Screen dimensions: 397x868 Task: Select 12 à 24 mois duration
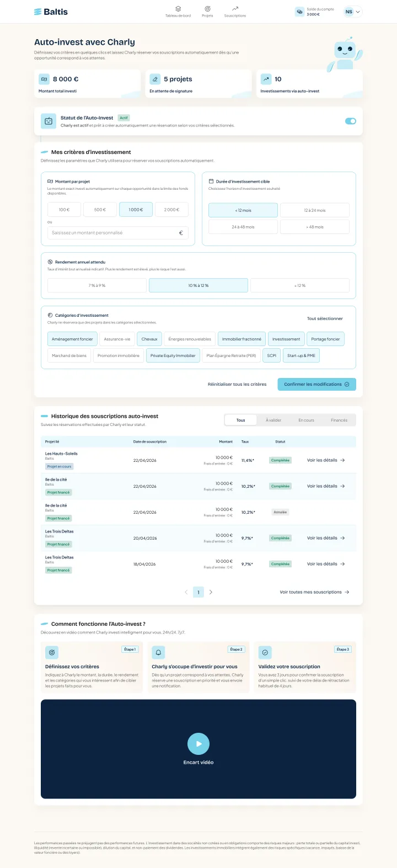click(315, 210)
